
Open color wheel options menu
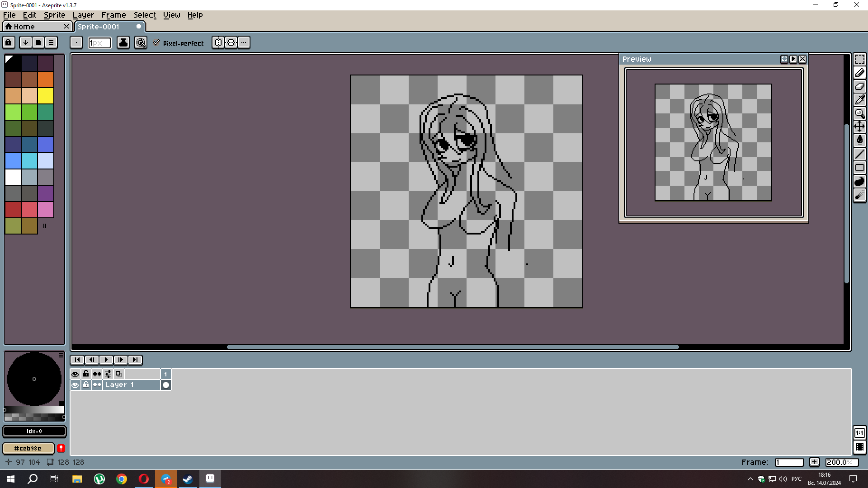click(61, 355)
